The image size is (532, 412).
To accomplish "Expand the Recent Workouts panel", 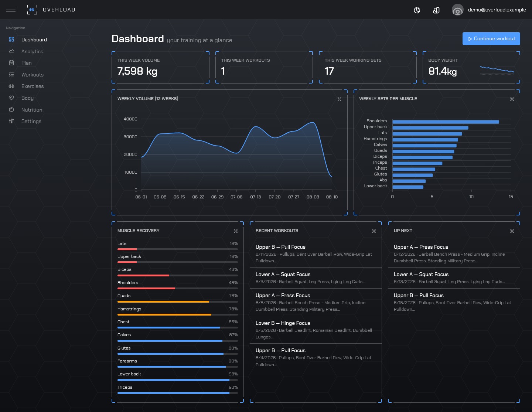I will point(374,231).
